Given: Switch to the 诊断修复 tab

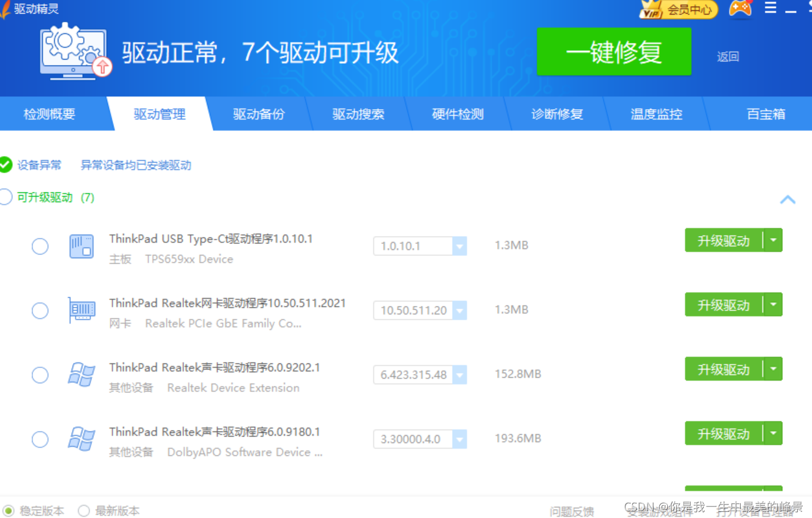Looking at the screenshot, I should click(x=557, y=114).
